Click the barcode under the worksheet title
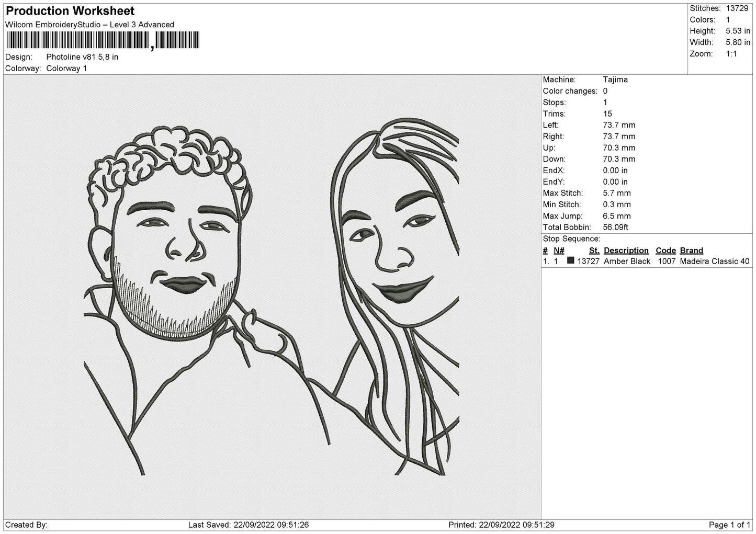The height and width of the screenshot is (534, 756). coord(103,41)
